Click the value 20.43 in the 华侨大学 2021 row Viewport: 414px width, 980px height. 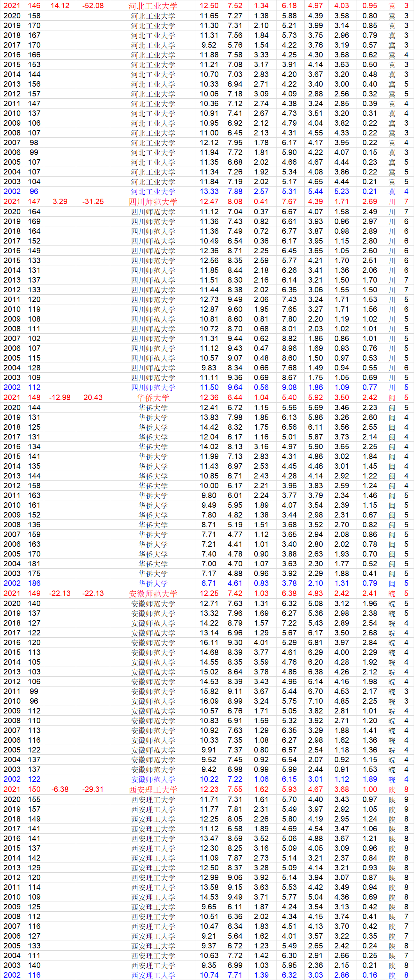(x=93, y=398)
